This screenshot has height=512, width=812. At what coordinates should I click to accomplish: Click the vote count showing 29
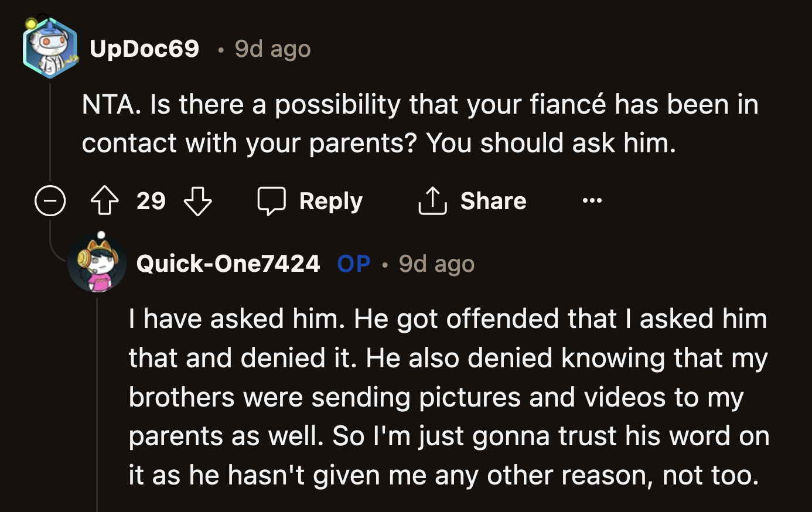click(152, 201)
